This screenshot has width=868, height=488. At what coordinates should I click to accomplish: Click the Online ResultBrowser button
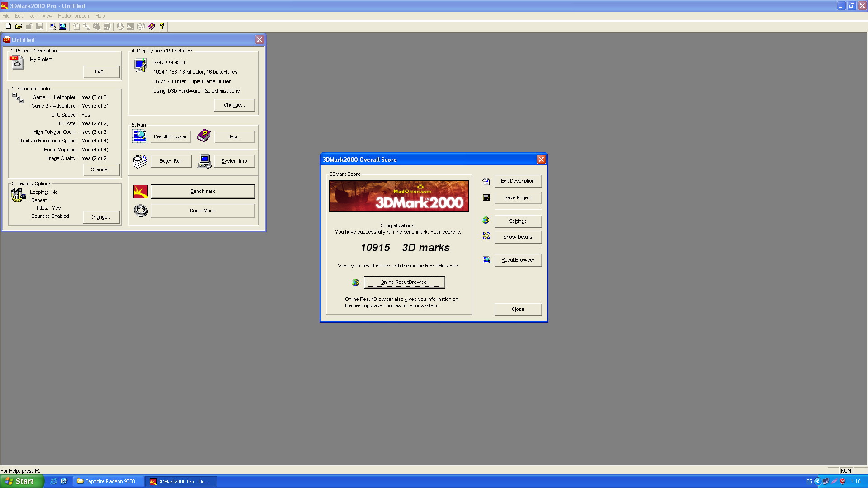coord(404,282)
